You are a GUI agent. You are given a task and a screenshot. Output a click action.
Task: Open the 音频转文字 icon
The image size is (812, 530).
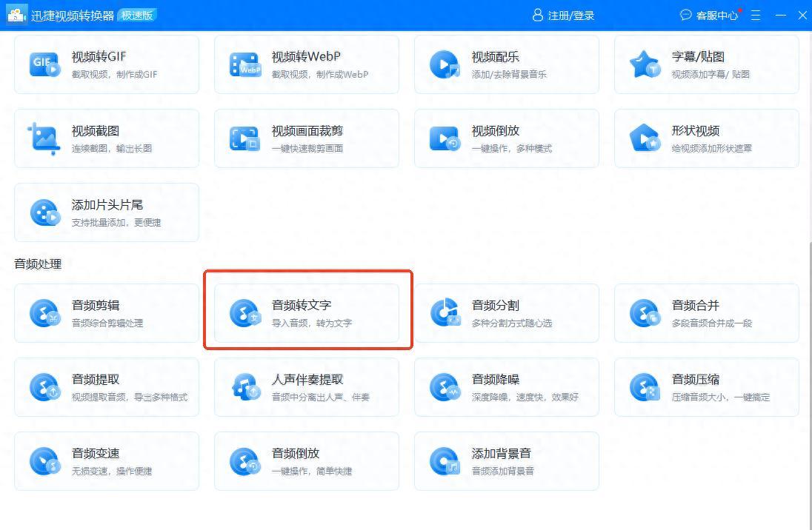pyautogui.click(x=244, y=313)
